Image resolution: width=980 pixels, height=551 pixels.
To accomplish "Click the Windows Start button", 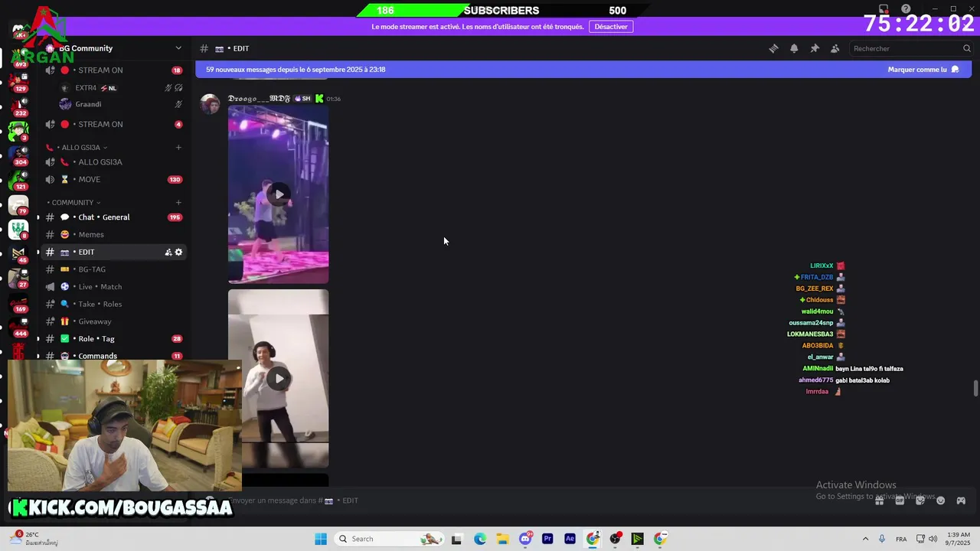I will click(321, 539).
